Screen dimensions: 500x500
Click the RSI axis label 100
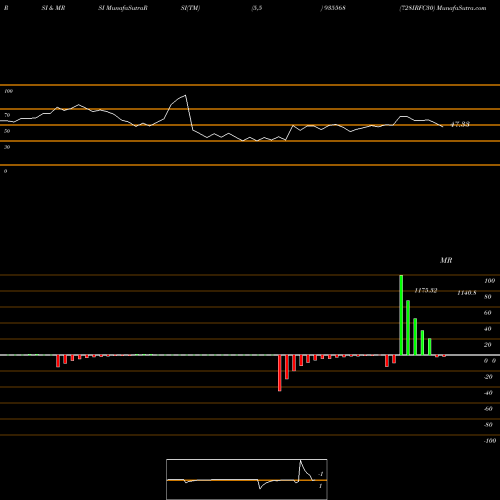[8, 91]
